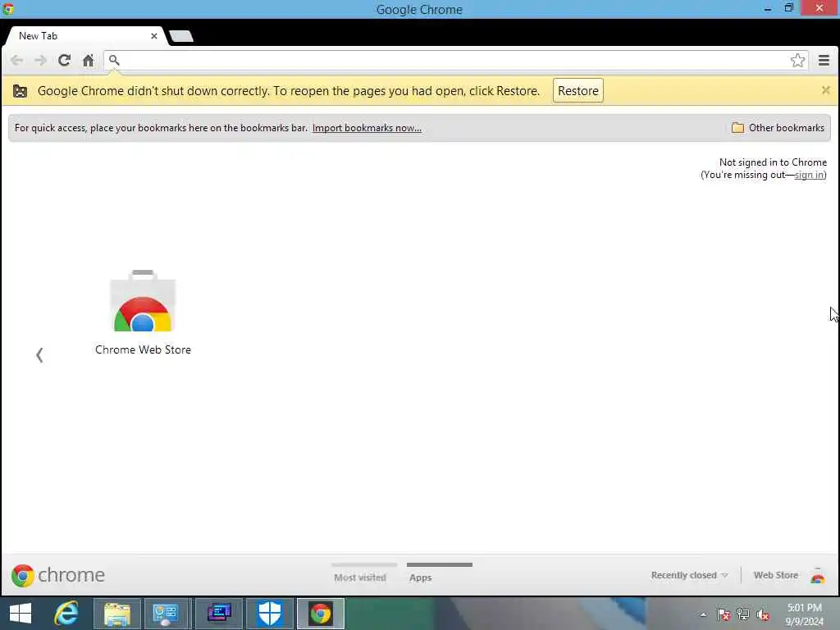Focus the address bar
This screenshot has height=630, width=840.
pyautogui.click(x=455, y=60)
